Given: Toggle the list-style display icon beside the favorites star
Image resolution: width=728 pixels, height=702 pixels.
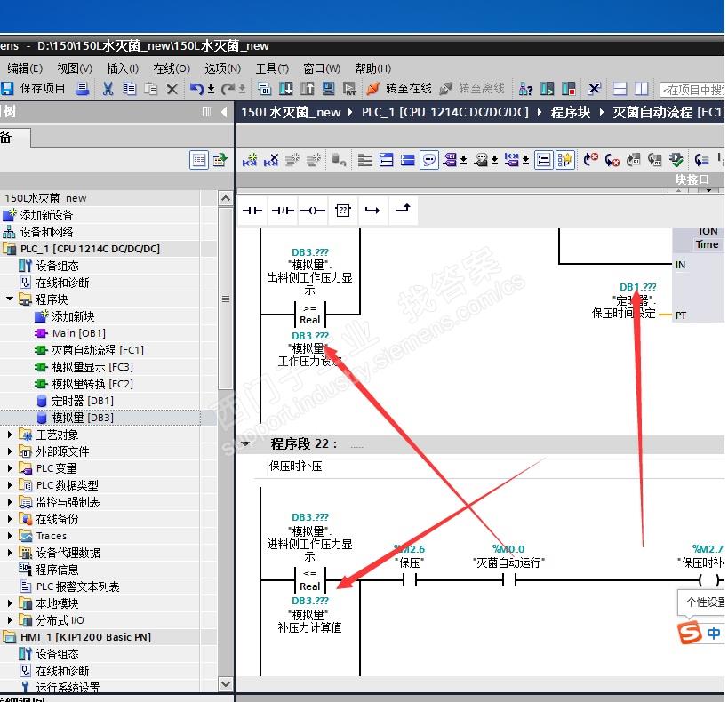Looking at the screenshot, I should [x=543, y=160].
